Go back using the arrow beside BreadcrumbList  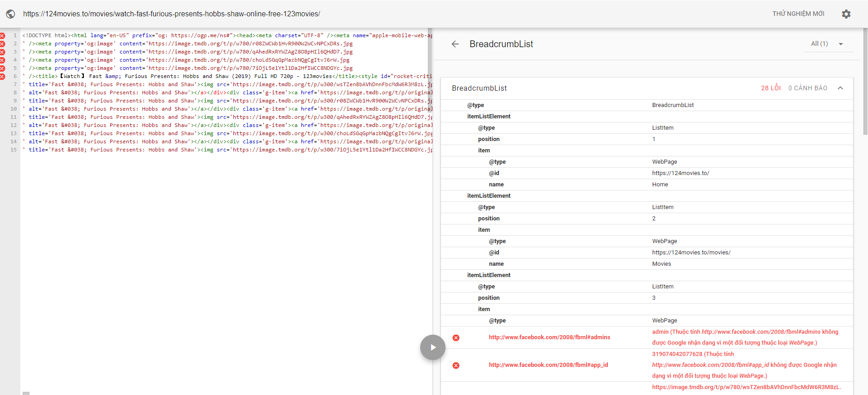pos(455,44)
